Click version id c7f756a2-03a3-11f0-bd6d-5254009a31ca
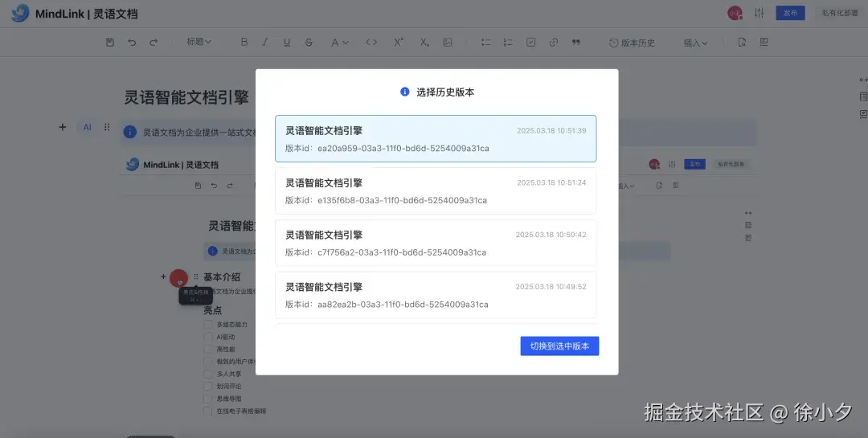The image size is (868, 438). [402, 252]
